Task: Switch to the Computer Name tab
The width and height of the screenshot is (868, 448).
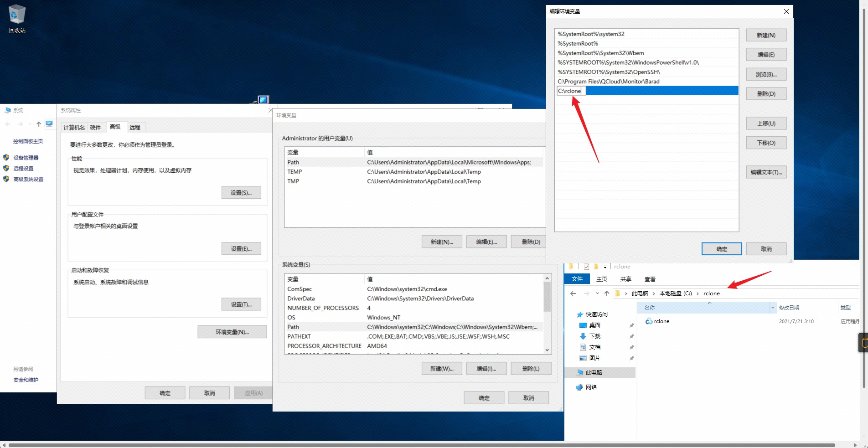Action: click(74, 128)
